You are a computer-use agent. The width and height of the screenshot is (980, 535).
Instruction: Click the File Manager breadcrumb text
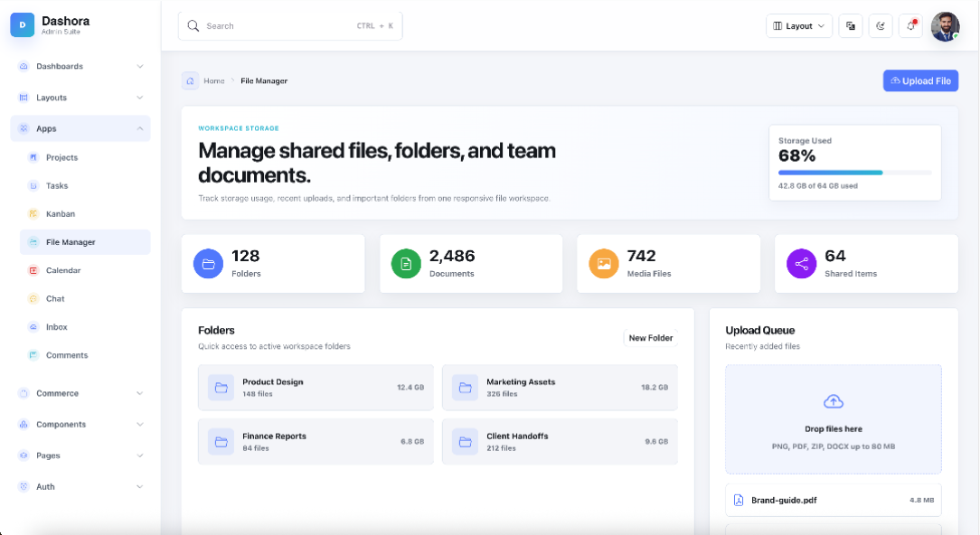point(264,80)
